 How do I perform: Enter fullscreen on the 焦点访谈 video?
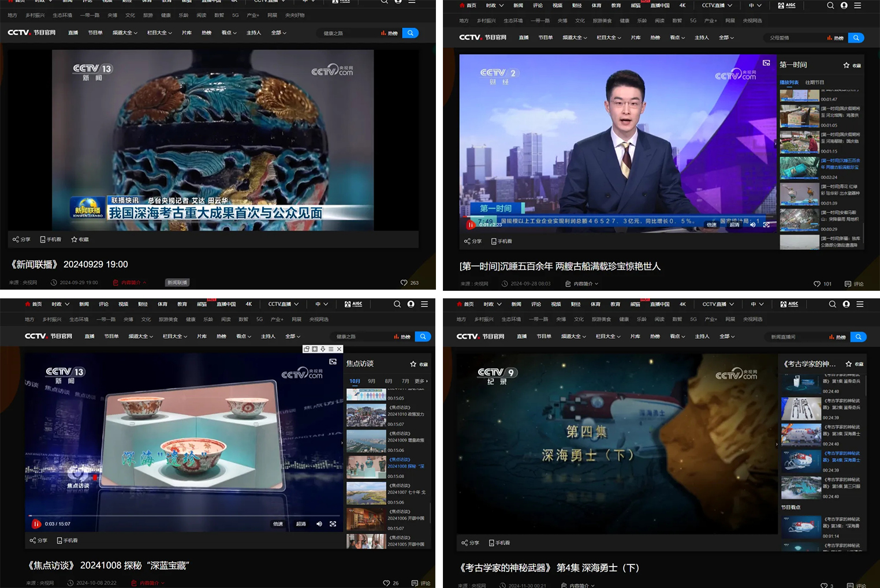(x=333, y=524)
